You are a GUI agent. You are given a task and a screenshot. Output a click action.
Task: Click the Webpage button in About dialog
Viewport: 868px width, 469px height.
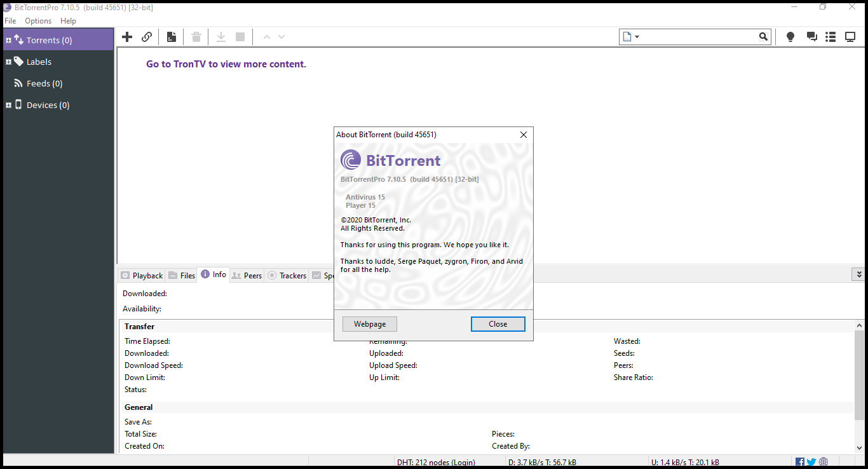[x=370, y=324]
